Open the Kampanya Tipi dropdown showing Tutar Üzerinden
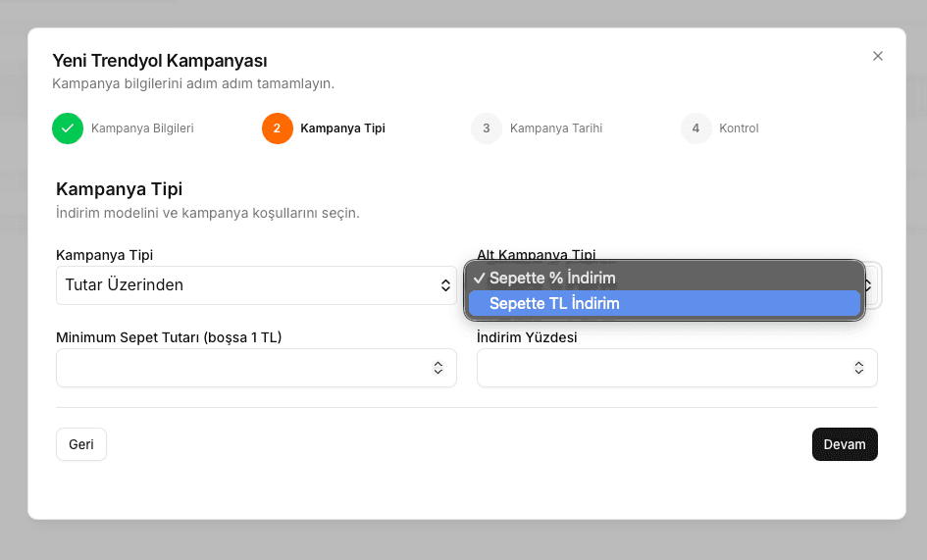Viewport: 927px width, 560px height. 256,285
